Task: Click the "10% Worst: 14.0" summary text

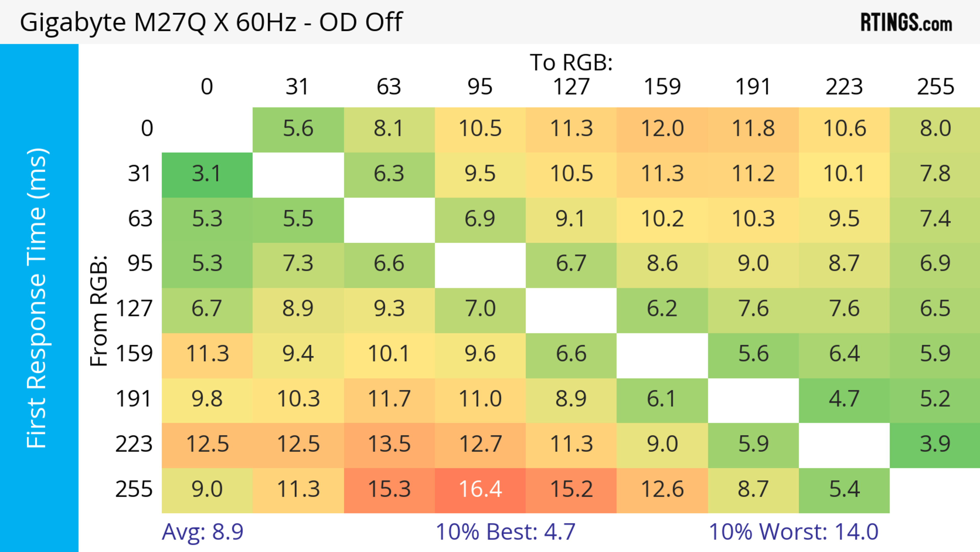Action: [x=794, y=532]
